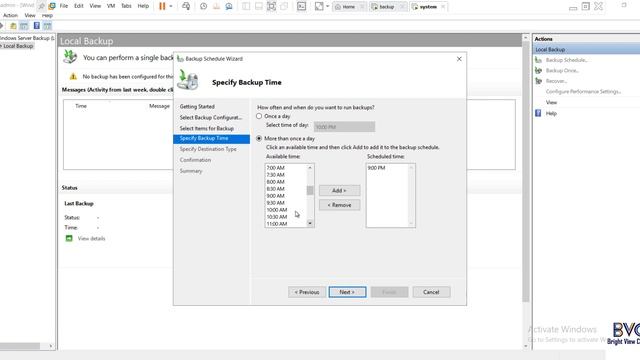Select 9:00 PM in scheduled times

376,168
